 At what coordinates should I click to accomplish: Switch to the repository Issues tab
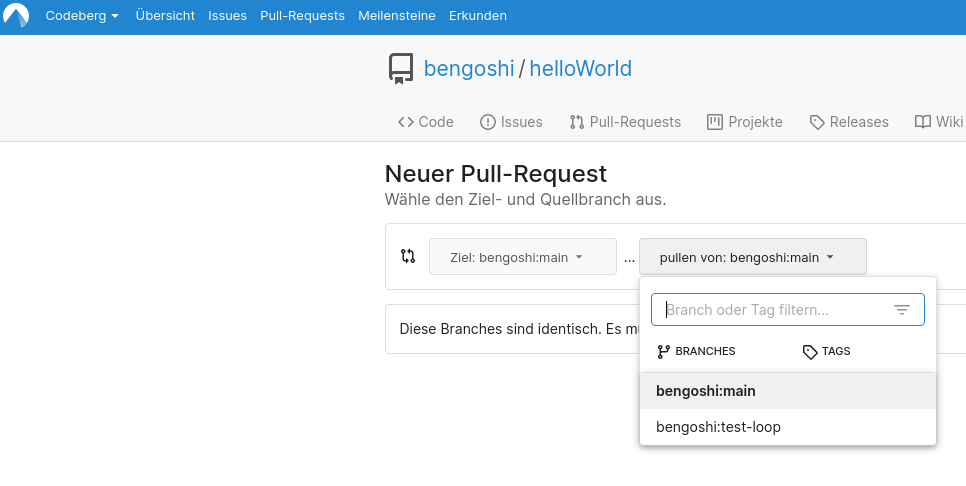tap(511, 122)
